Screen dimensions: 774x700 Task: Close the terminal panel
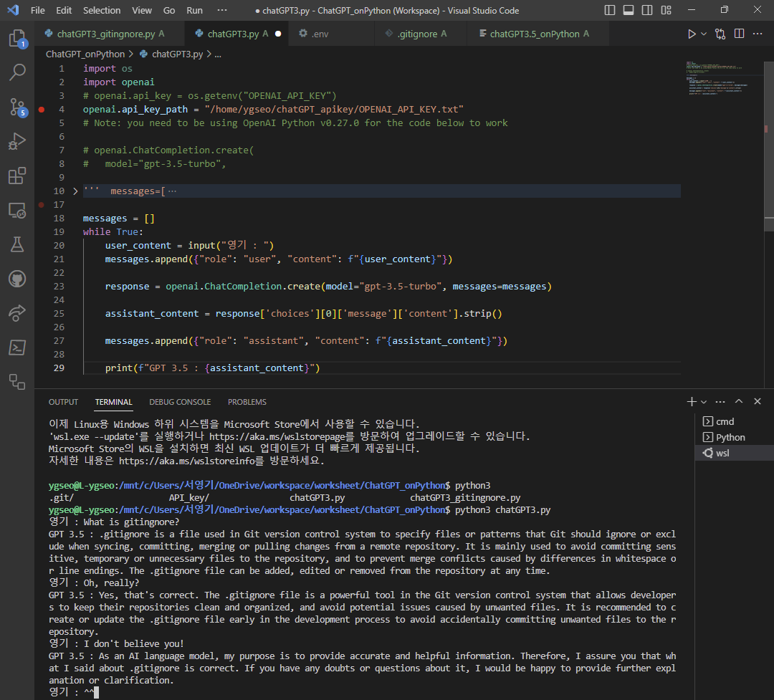(758, 401)
